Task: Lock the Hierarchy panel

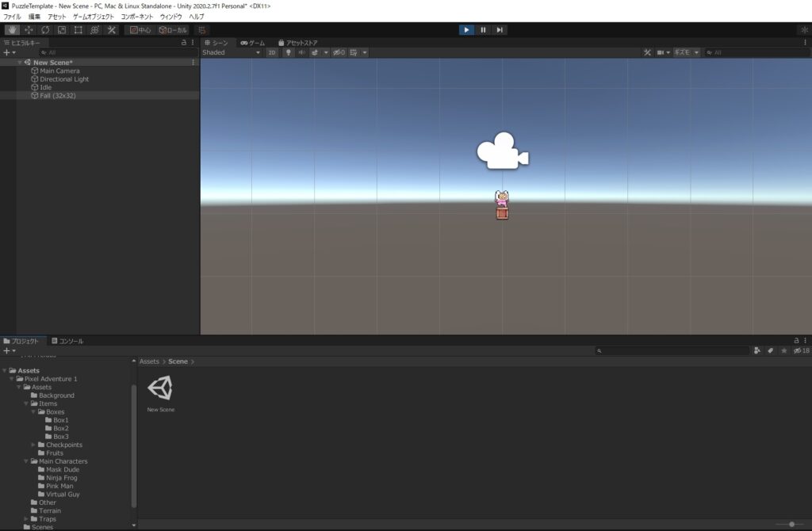Action: pos(184,43)
